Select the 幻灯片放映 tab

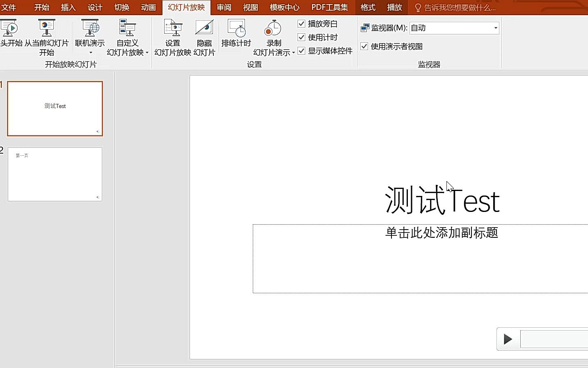[x=186, y=7]
